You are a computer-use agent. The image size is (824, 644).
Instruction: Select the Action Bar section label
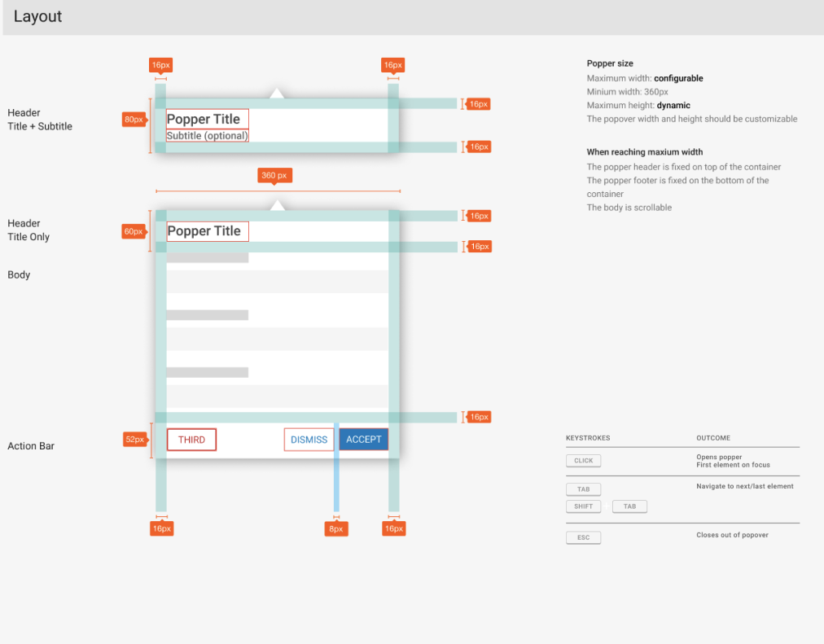tap(31, 446)
